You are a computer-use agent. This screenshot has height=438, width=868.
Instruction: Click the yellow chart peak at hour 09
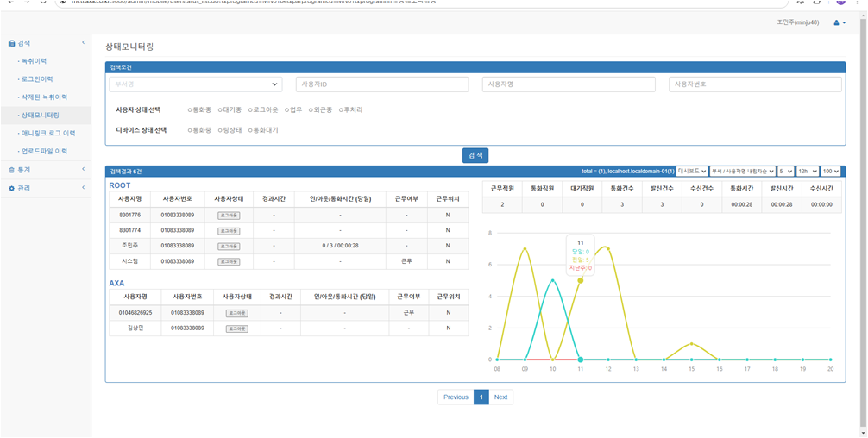(525, 249)
